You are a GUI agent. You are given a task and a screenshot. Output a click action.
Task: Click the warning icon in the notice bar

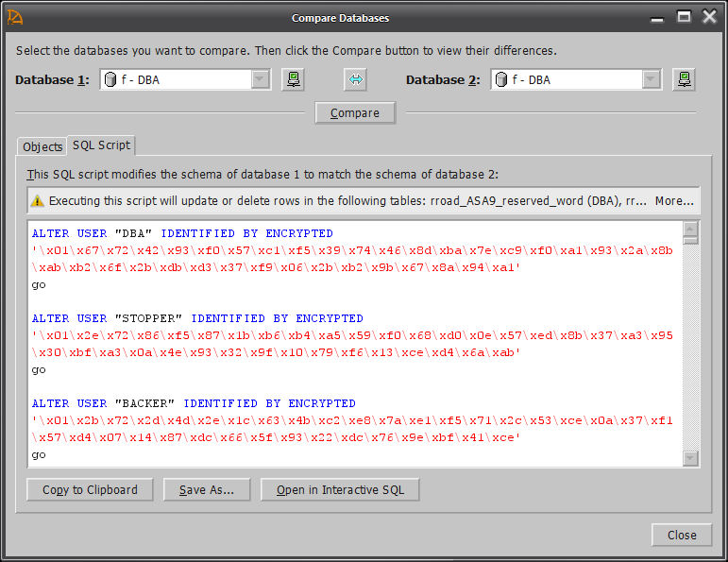pos(37,201)
